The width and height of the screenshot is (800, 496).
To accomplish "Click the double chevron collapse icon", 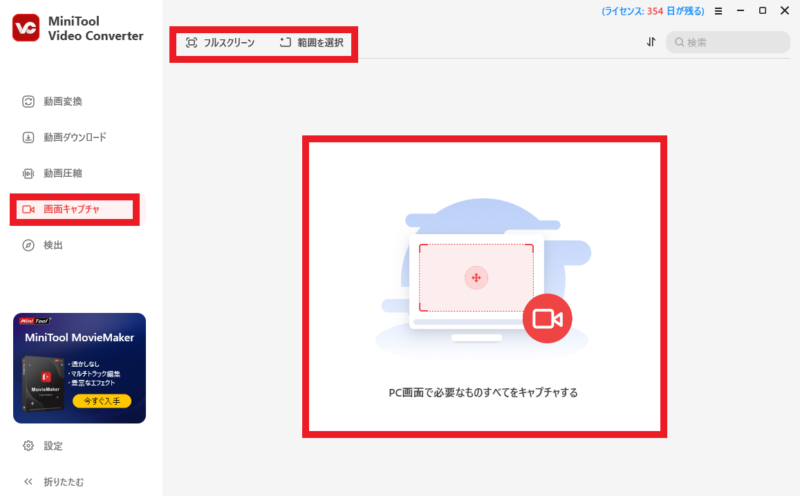I will click(x=28, y=482).
